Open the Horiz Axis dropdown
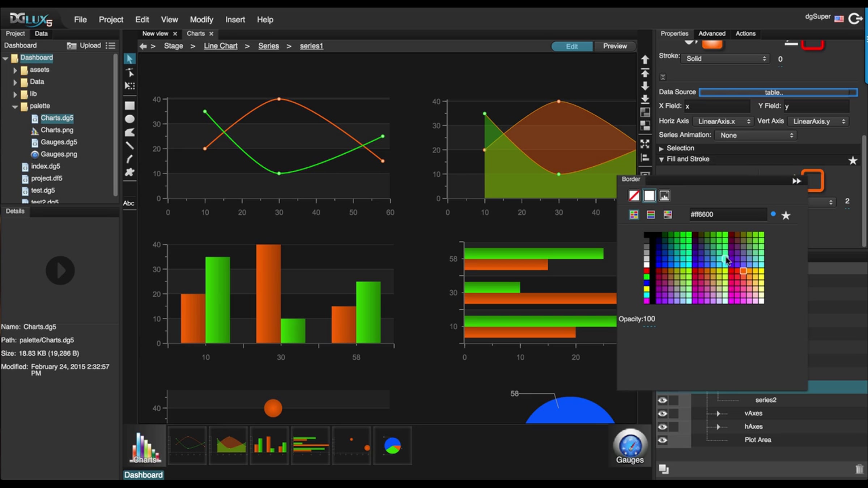Viewport: 868px width, 488px height. click(x=723, y=121)
